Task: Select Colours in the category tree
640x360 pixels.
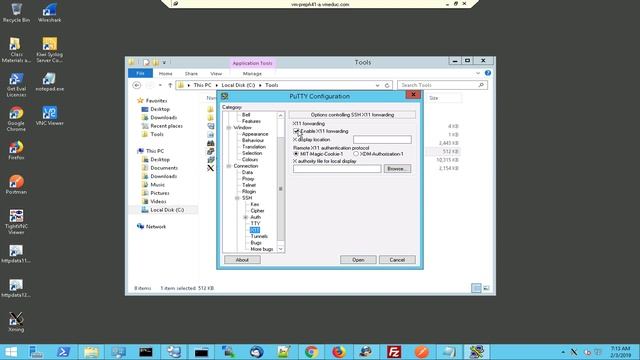Action: point(249,160)
